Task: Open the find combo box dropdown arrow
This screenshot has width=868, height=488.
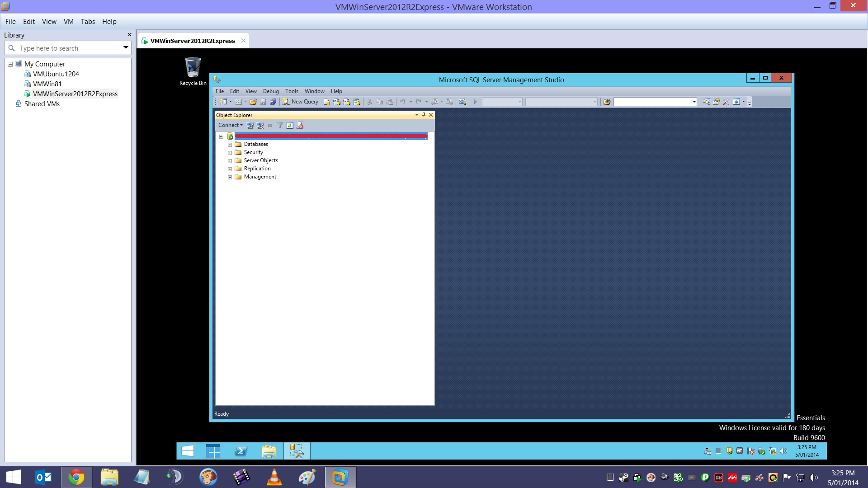Action: click(694, 102)
